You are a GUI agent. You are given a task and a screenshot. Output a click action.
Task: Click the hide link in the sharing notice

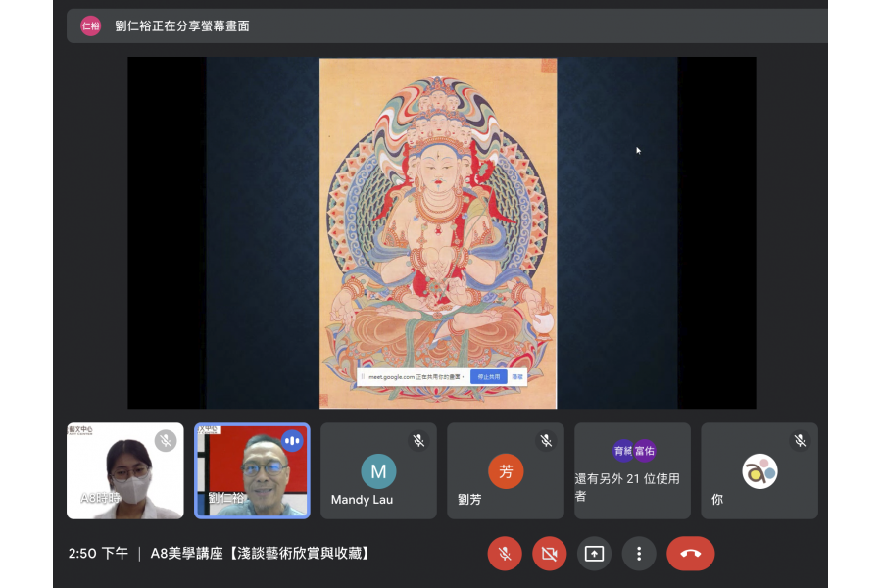517,377
